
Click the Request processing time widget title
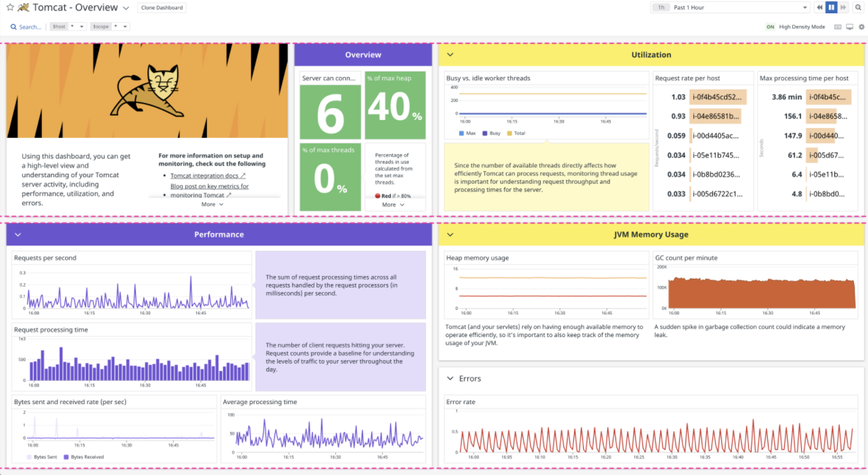[51, 330]
